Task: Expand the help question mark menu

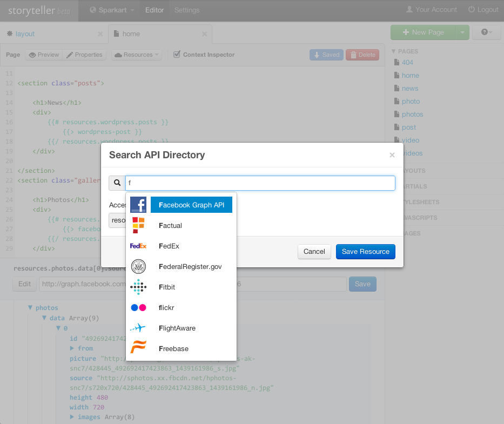Action: click(x=486, y=32)
